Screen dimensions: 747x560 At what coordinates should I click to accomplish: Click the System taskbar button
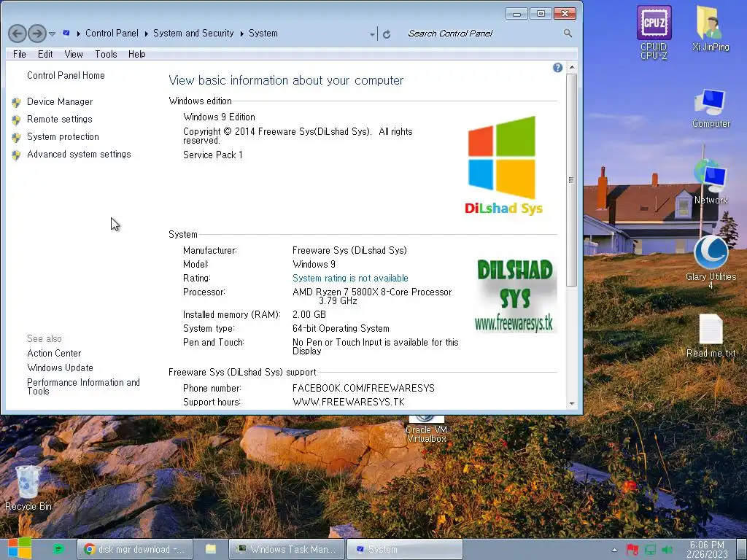coord(404,549)
